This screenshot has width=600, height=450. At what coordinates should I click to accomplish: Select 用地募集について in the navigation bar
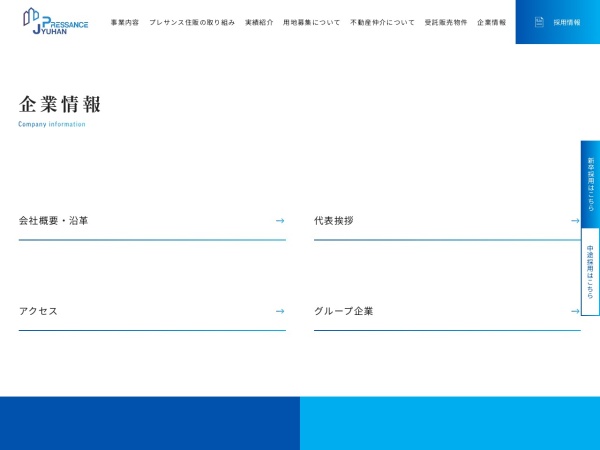click(x=311, y=23)
